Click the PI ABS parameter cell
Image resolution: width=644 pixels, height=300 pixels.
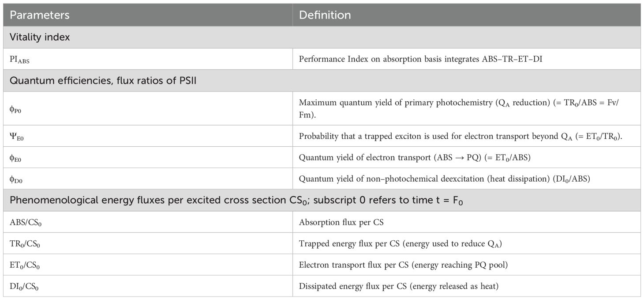pyautogui.click(x=20, y=59)
